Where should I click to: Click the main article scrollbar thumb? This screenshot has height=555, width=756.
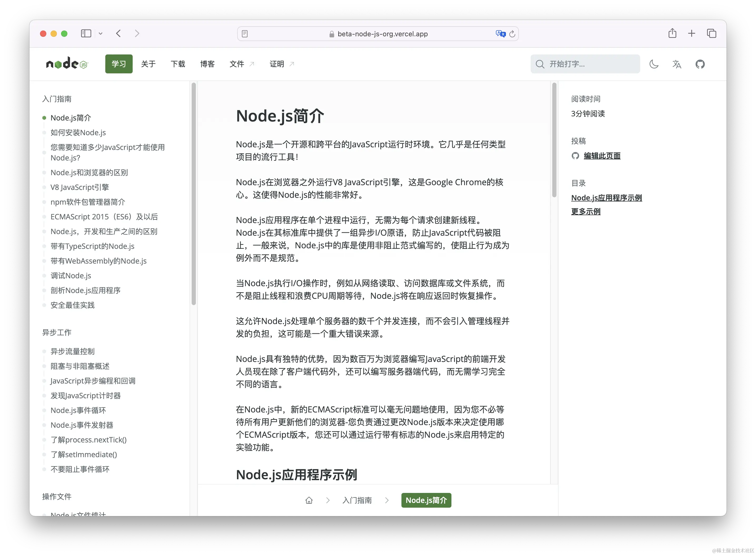point(554,140)
